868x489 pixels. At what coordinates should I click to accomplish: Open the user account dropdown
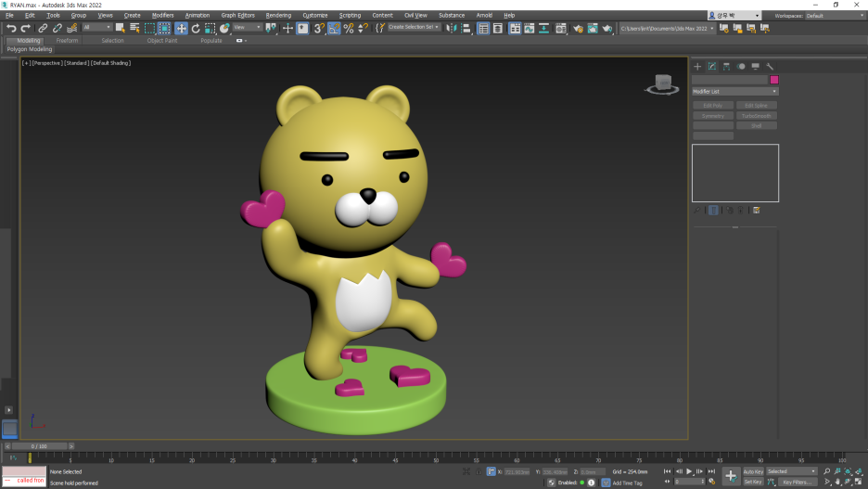[x=734, y=16]
